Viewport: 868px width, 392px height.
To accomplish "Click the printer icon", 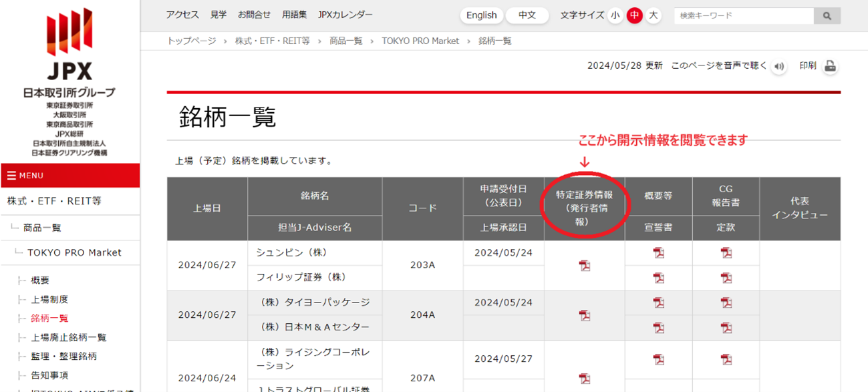I will pos(830,66).
